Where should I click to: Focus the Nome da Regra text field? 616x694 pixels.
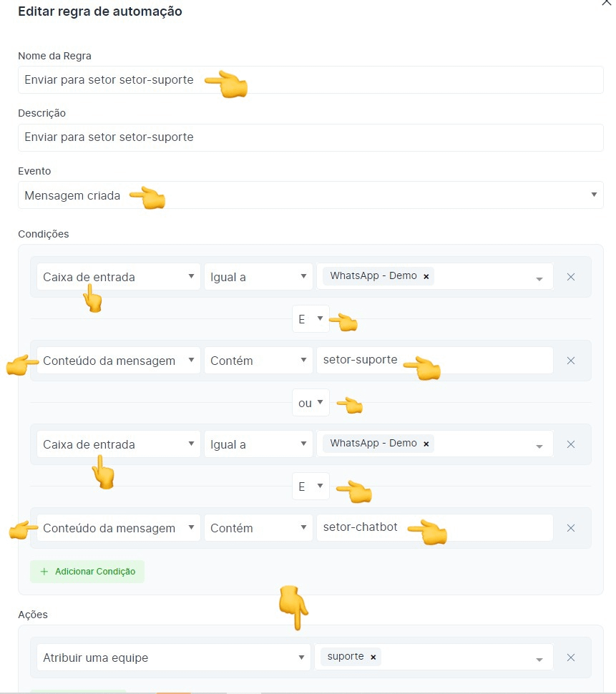(x=311, y=80)
